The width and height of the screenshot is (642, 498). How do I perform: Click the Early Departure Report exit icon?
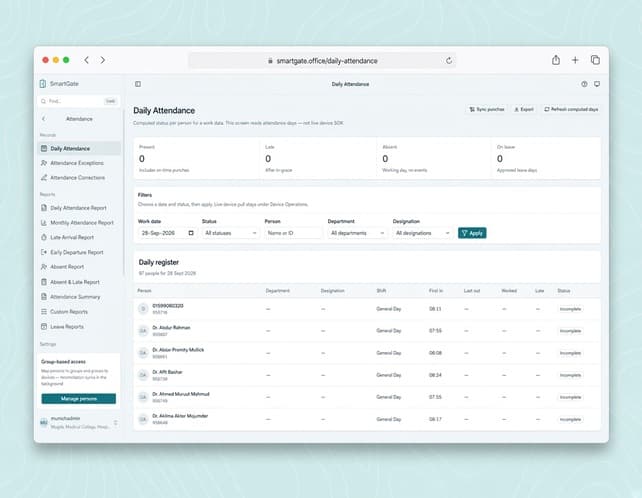(x=44, y=252)
